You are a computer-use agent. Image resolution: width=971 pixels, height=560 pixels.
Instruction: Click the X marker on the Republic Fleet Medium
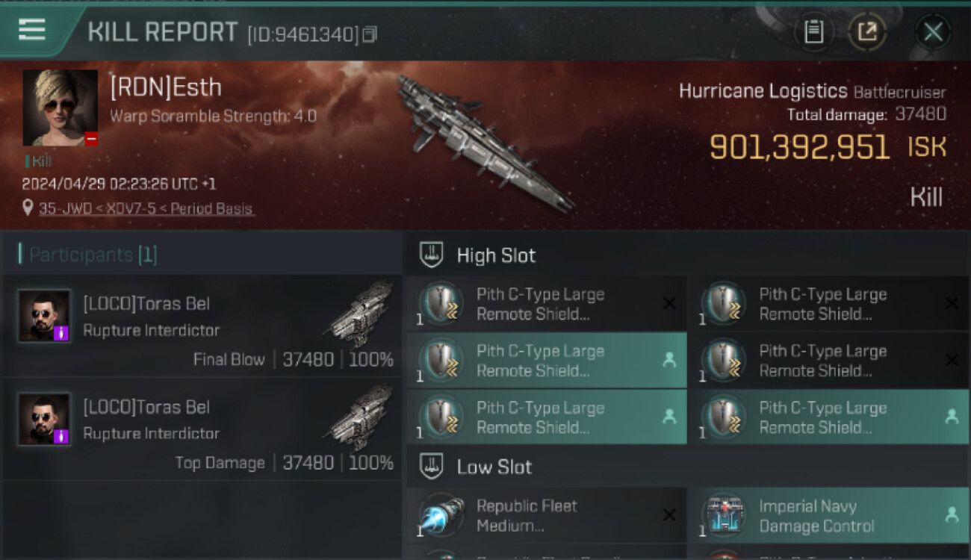(669, 515)
